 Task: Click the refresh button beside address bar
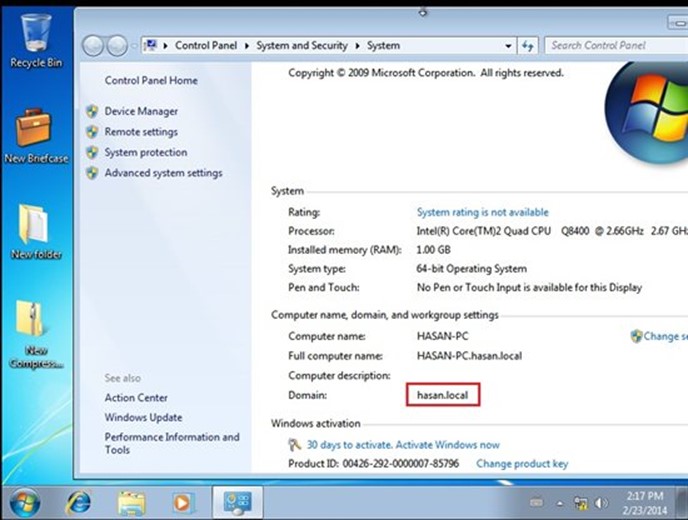(527, 46)
